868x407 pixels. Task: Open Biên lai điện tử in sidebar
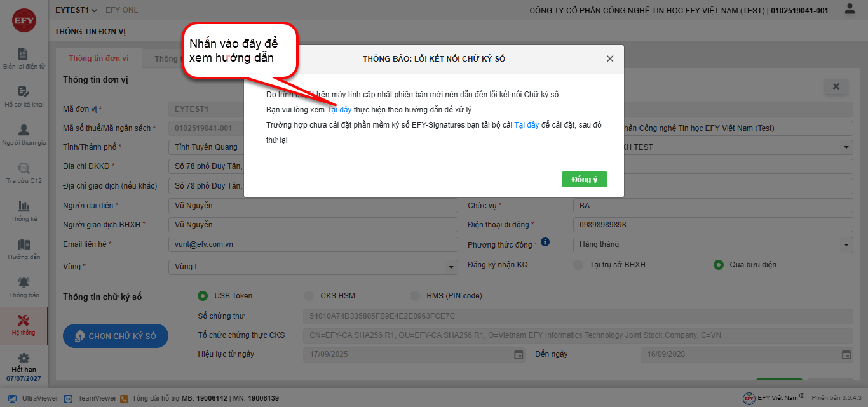tap(24, 58)
